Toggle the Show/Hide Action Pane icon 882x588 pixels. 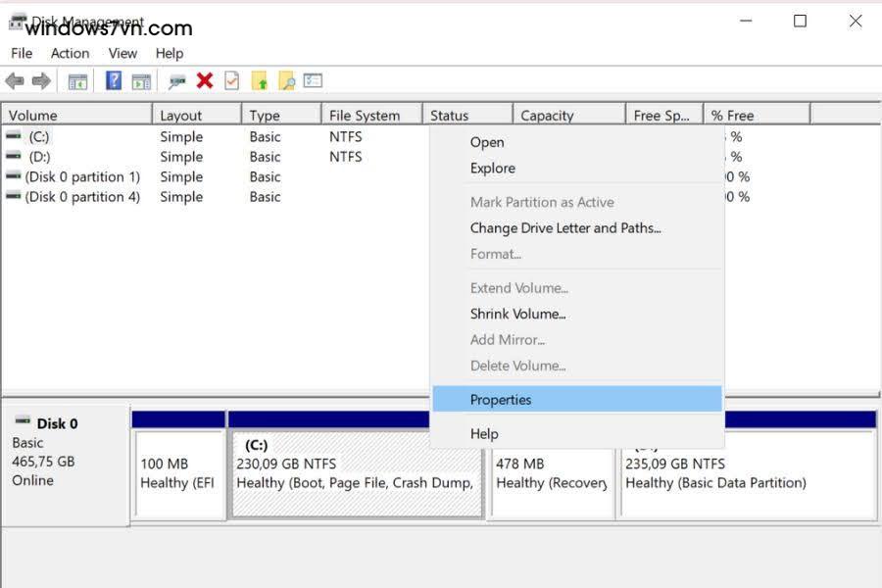point(139,80)
